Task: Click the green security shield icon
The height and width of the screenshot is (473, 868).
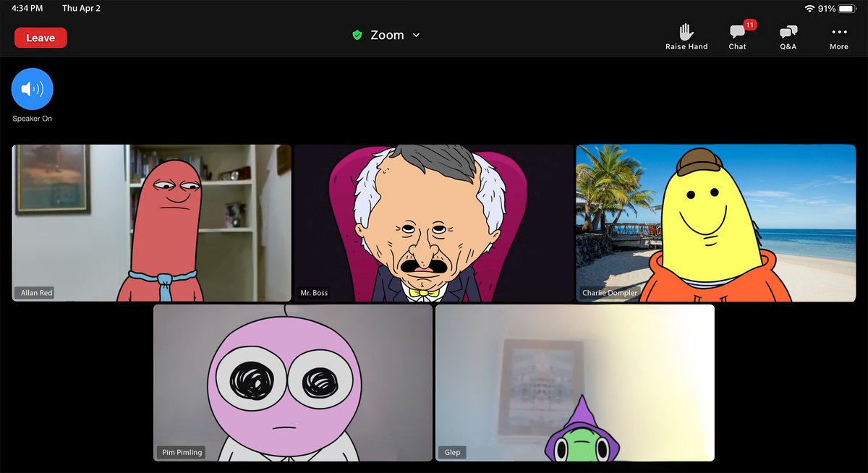Action: [357, 35]
